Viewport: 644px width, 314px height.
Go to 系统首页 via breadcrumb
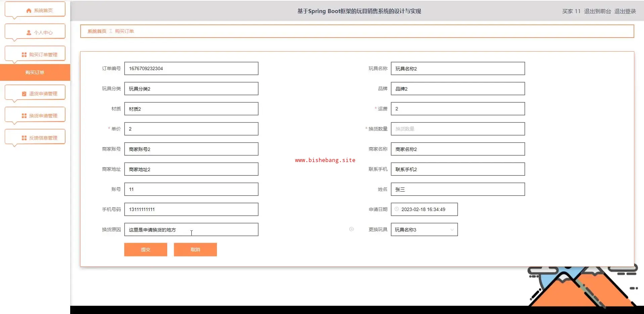tap(97, 31)
